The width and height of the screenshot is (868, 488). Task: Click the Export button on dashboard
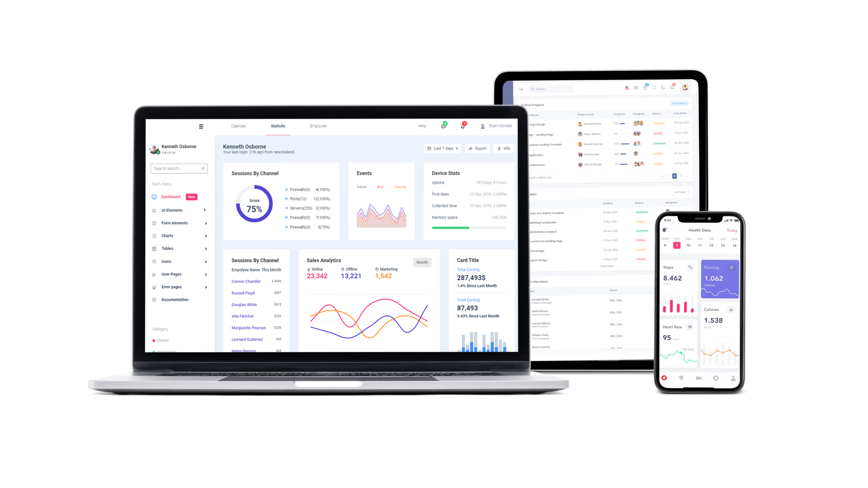(477, 148)
